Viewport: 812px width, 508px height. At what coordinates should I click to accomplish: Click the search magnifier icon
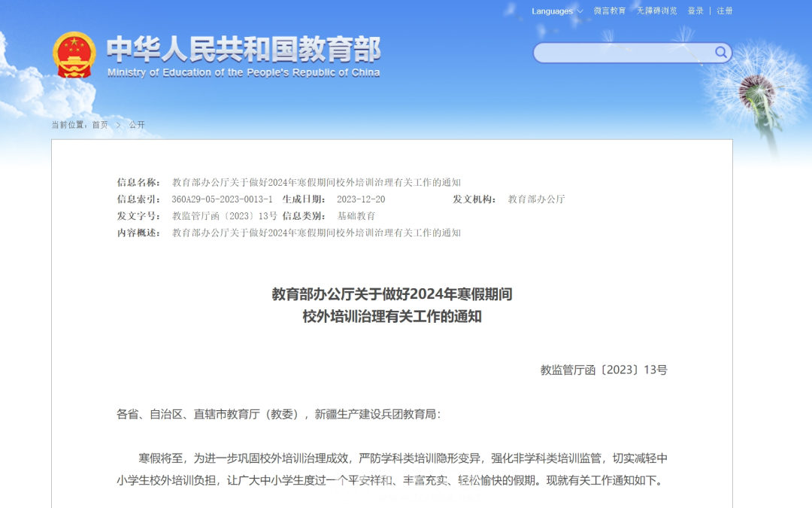click(721, 53)
